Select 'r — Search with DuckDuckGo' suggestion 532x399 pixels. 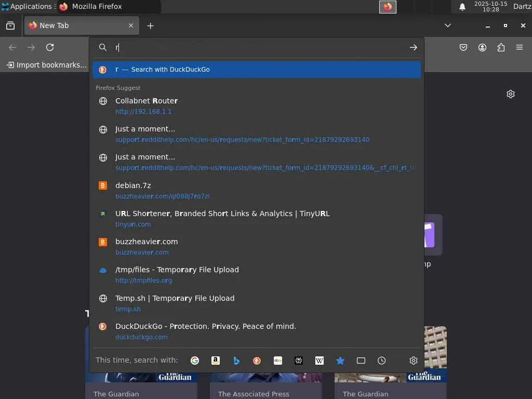[x=257, y=70]
